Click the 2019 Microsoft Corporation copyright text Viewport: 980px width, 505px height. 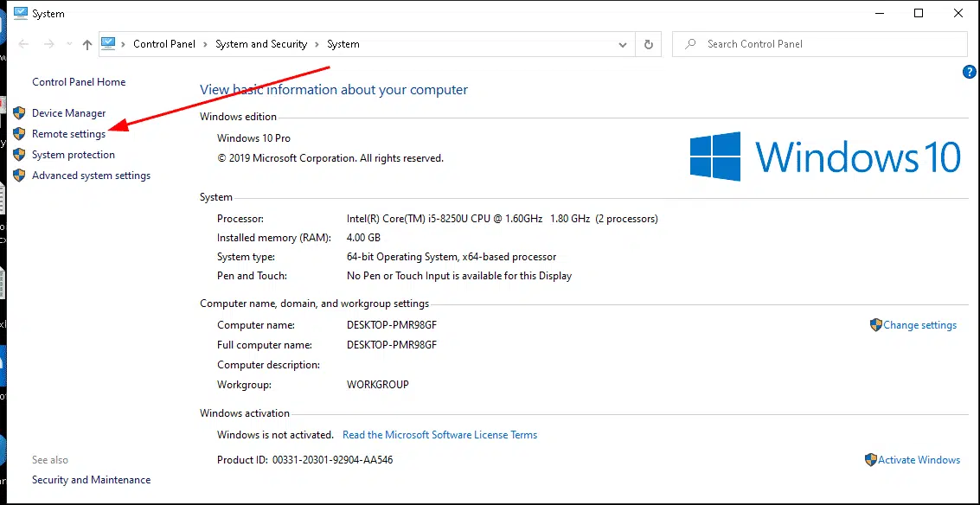(x=330, y=158)
